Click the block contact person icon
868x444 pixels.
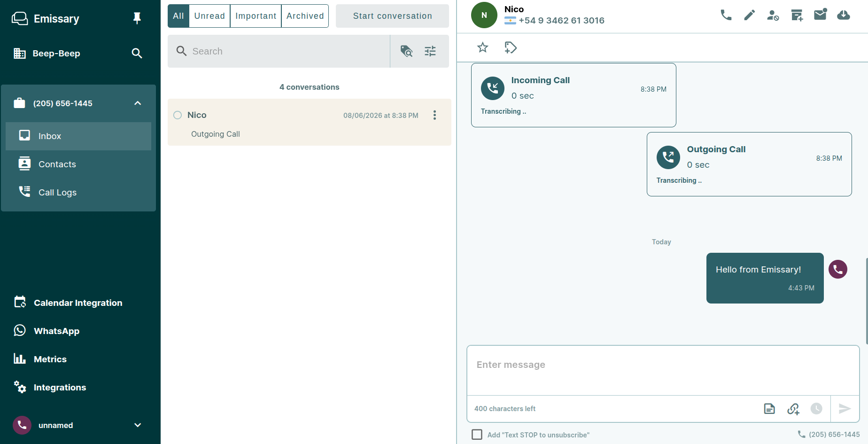point(773,15)
